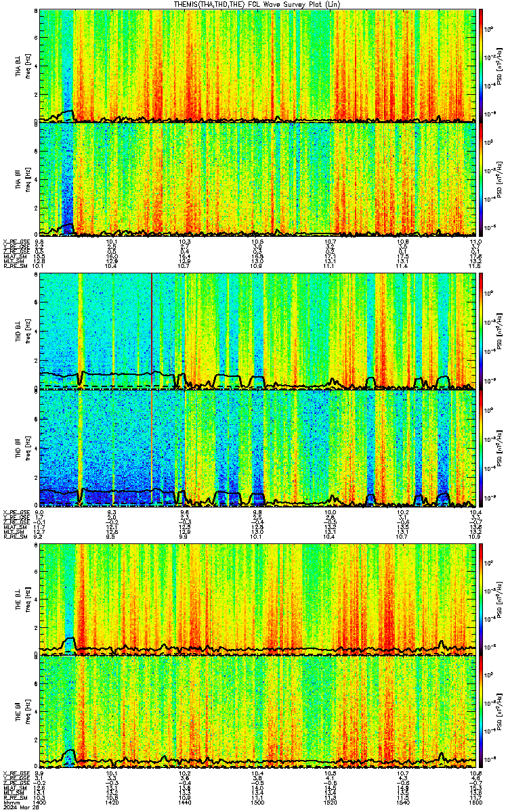Click the 1540 time tick label
The height and width of the screenshot is (812, 508).
coord(402,803)
